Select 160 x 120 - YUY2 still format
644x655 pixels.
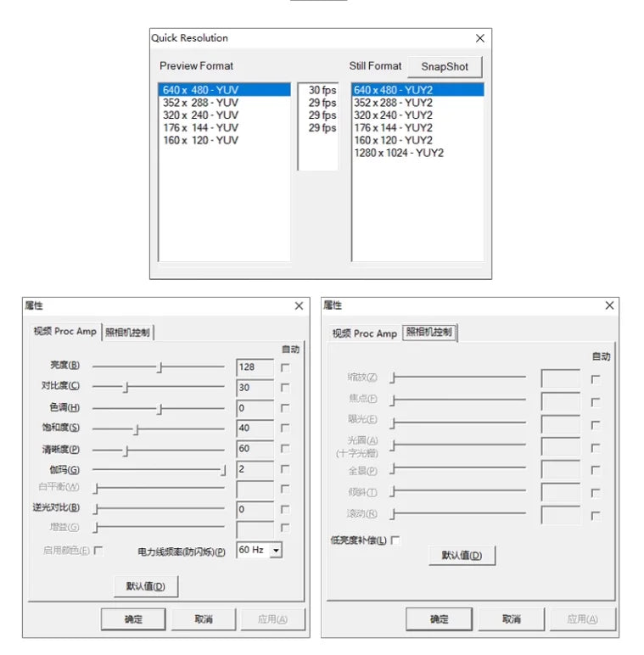417,140
